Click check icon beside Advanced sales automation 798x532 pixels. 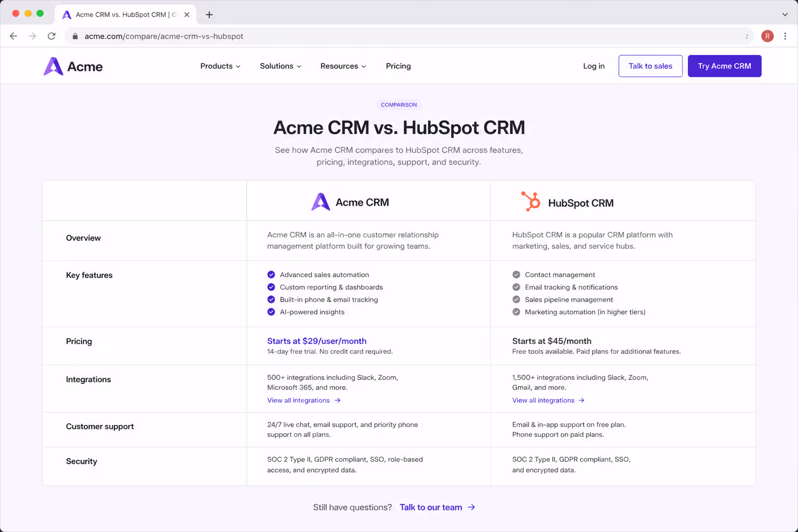click(x=271, y=274)
